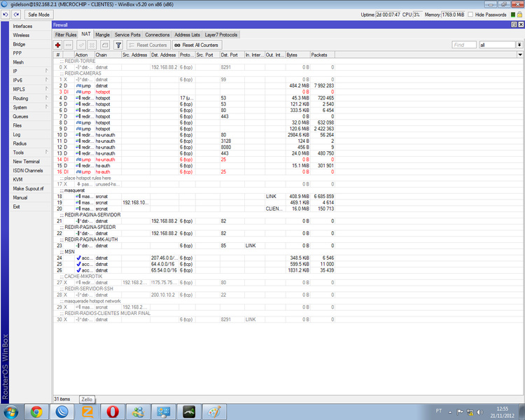
Task: Switch to the Address Lists tab
Action: [x=187, y=35]
